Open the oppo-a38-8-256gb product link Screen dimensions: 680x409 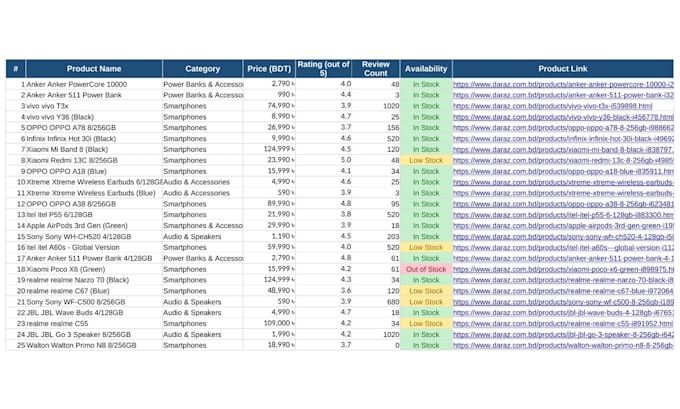coord(563,204)
